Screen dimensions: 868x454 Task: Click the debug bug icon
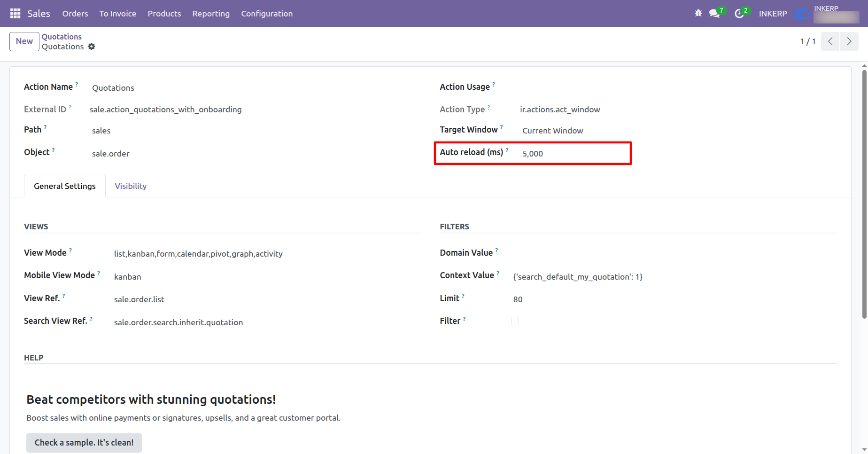coord(698,13)
